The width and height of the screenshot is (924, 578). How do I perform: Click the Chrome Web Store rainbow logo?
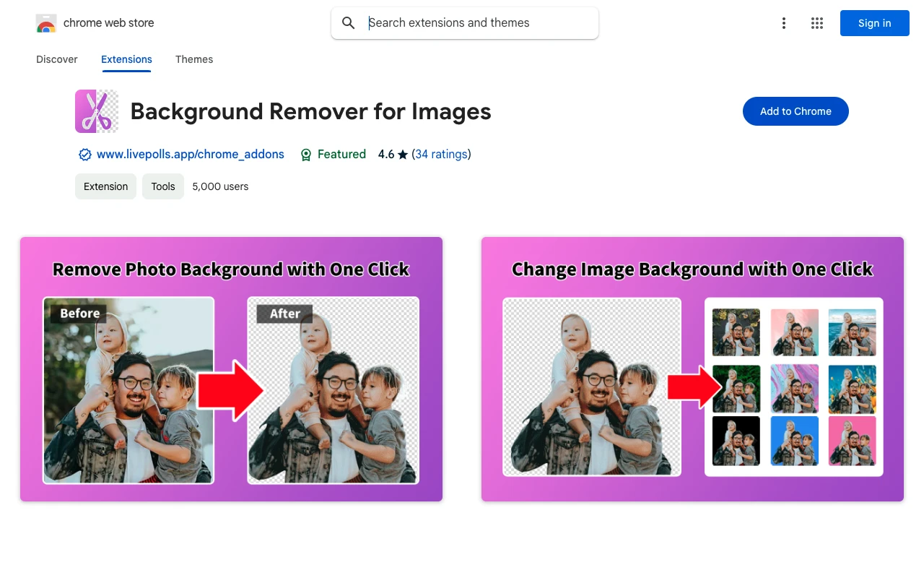coord(46,23)
